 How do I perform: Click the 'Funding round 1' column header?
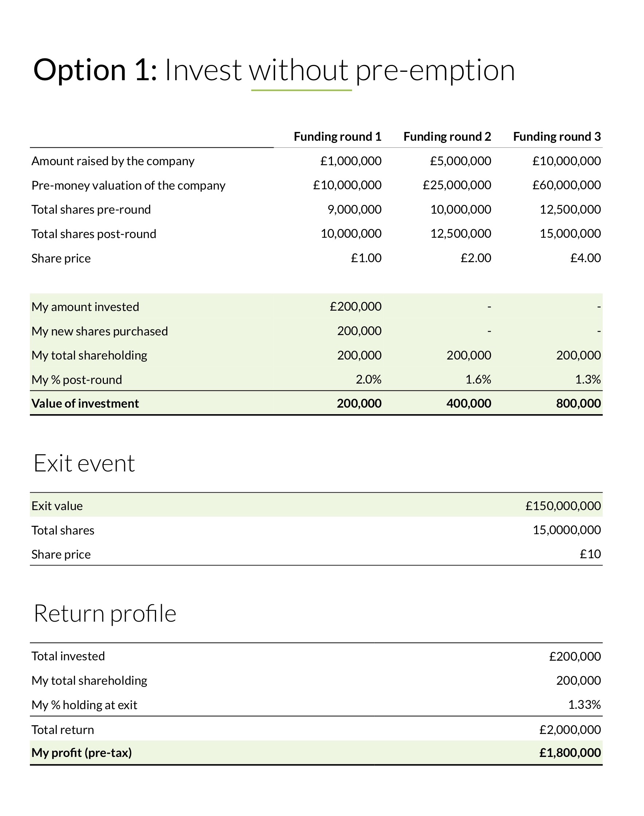[x=337, y=137]
